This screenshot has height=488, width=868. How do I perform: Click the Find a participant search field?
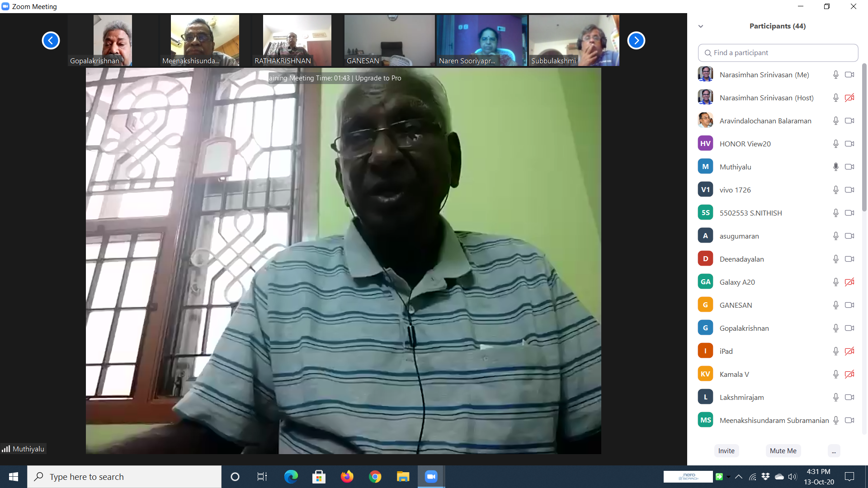[x=778, y=53]
